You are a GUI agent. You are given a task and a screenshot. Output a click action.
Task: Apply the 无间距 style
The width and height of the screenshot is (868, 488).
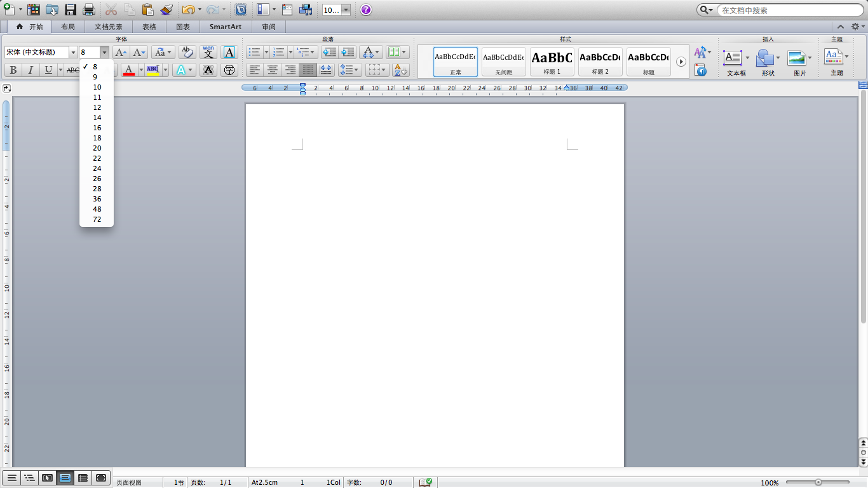tap(503, 62)
